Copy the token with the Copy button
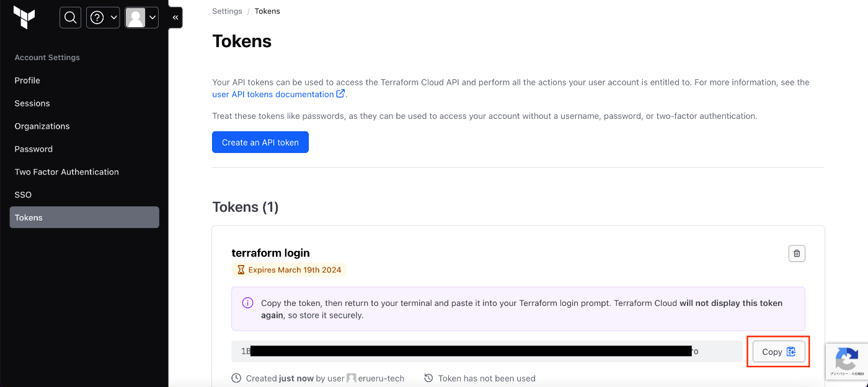The width and height of the screenshot is (868, 387). (x=779, y=352)
